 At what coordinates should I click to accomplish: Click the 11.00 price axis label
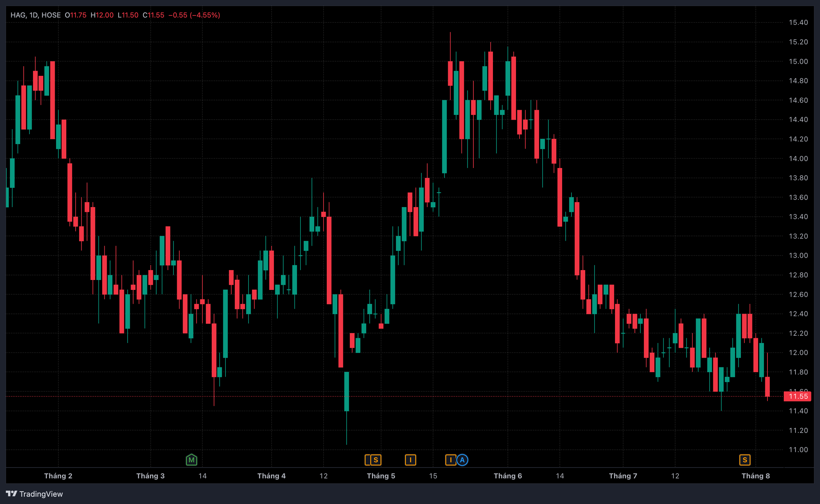(798, 449)
